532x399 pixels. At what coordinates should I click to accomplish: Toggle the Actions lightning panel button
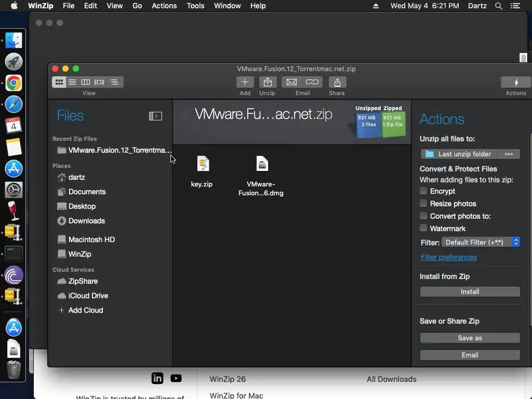(x=516, y=82)
